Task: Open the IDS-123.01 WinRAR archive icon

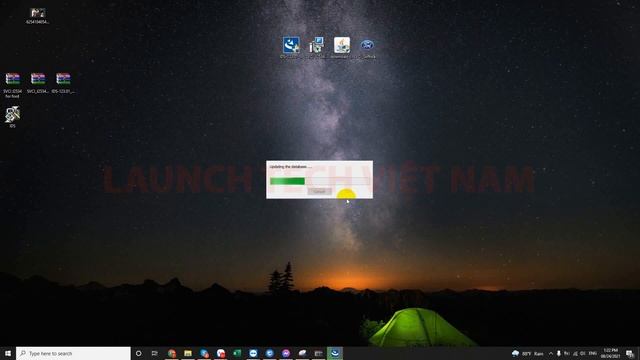Action: click(63, 83)
